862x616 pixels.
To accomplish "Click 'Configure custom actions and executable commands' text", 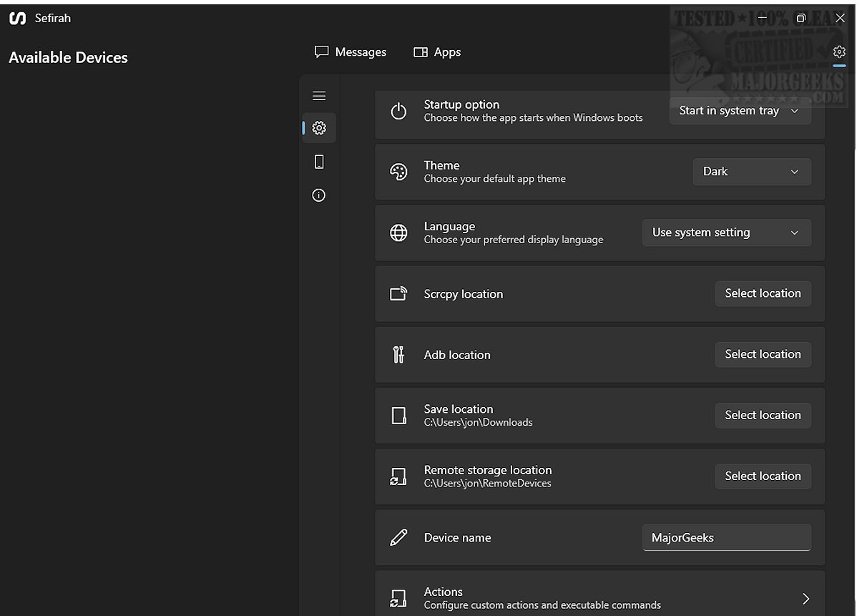I will click(x=542, y=605).
